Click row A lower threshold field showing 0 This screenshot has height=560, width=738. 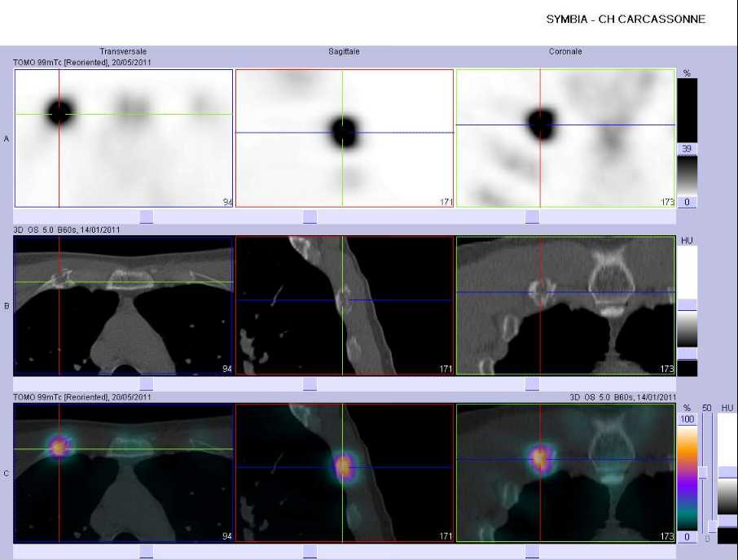point(687,202)
